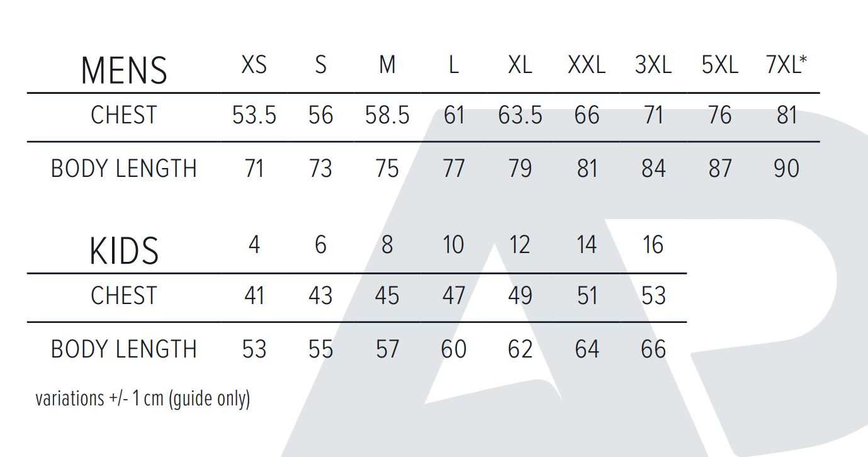The width and height of the screenshot is (868, 457).
Task: Select the XS size column header
Action: pyautogui.click(x=254, y=65)
